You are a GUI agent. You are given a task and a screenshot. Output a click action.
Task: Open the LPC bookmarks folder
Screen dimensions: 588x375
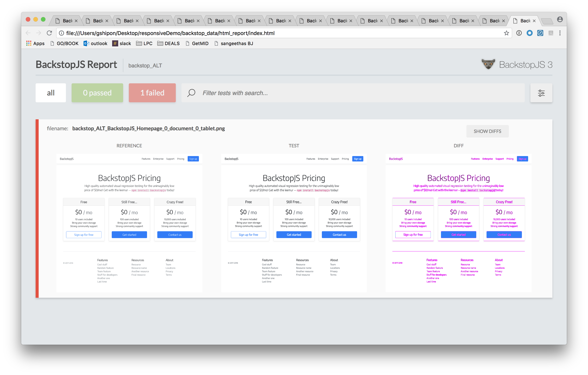click(144, 43)
